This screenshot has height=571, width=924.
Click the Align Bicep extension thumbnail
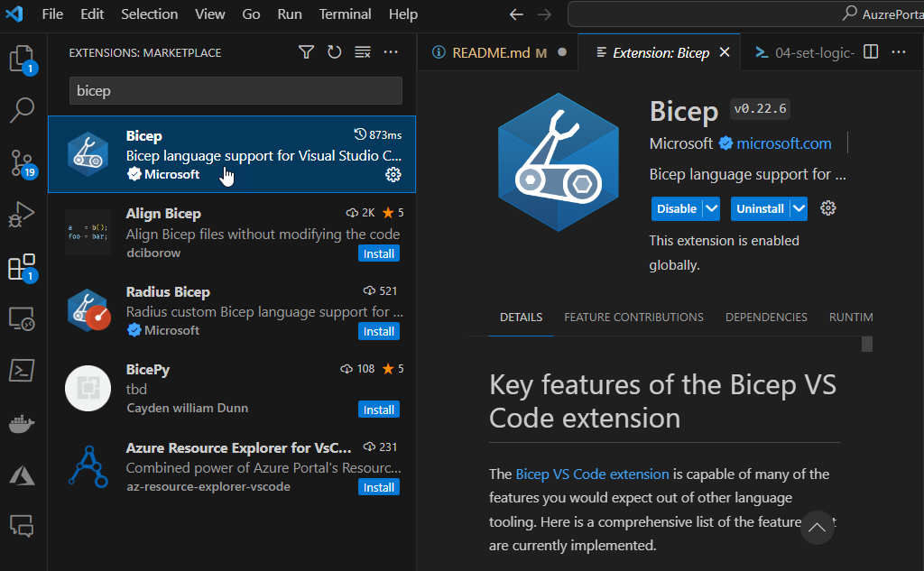point(88,232)
